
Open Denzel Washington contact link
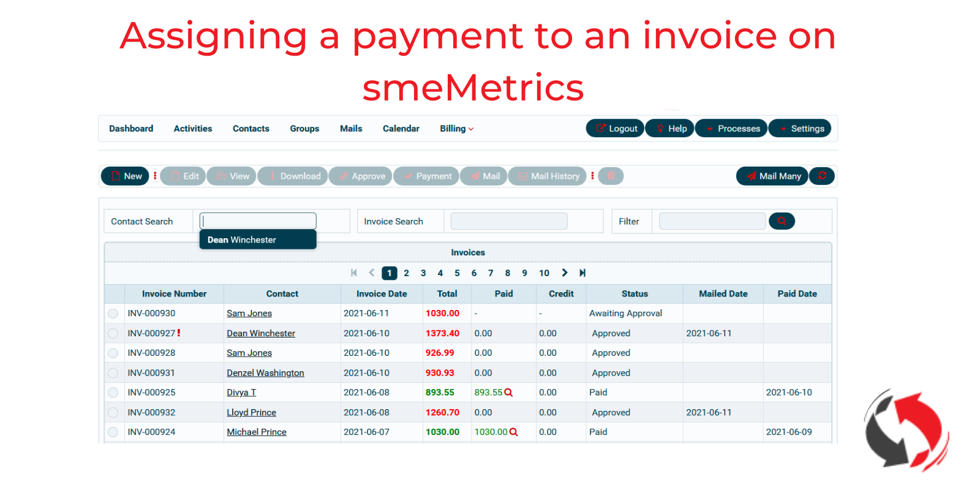click(265, 373)
